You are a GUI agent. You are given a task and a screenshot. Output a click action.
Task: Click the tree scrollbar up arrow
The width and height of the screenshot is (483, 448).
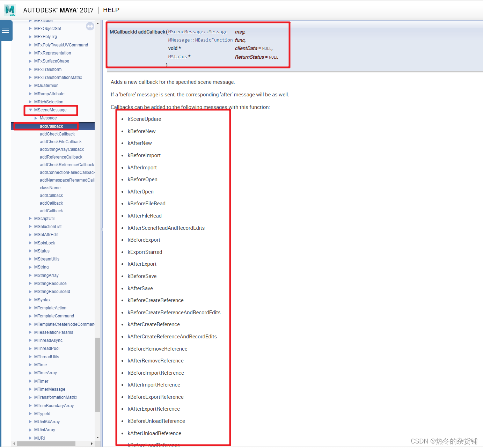pyautogui.click(x=97, y=24)
